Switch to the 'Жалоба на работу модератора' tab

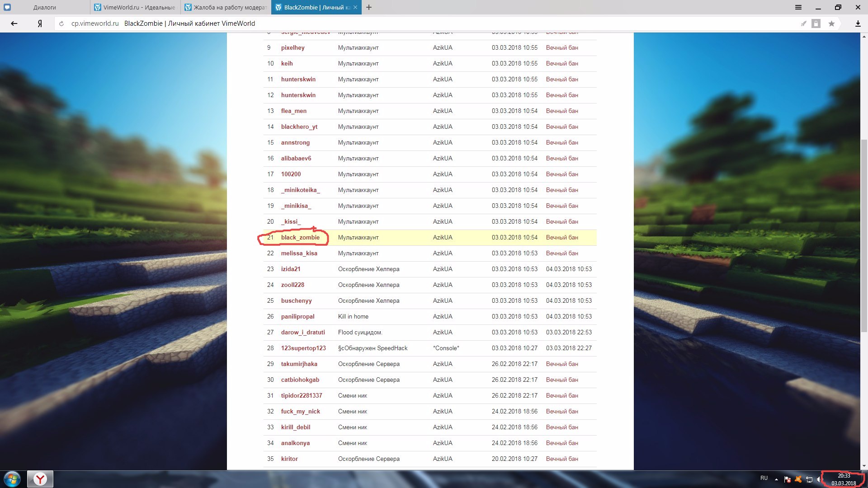point(226,7)
